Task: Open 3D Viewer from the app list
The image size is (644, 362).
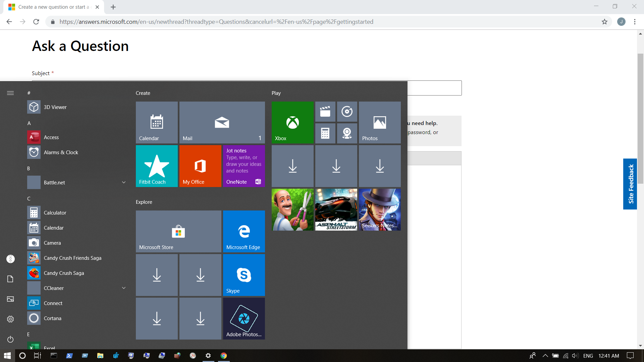Action: tap(76, 107)
